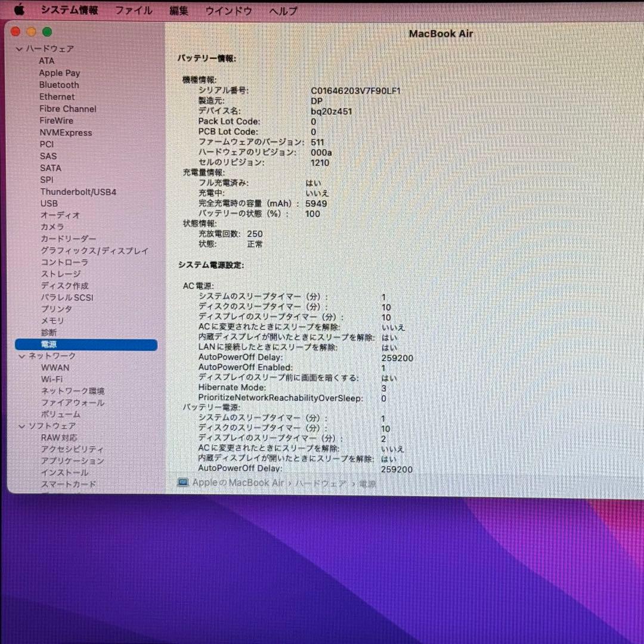Viewport: 644px width, 644px height.
Task: Click the MacBook Air window title
Action: click(x=441, y=33)
